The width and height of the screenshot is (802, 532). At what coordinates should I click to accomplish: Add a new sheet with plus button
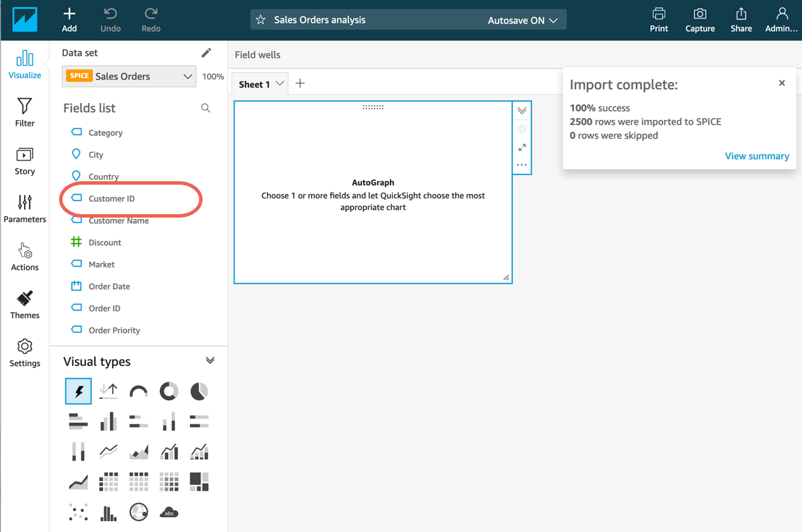point(300,84)
